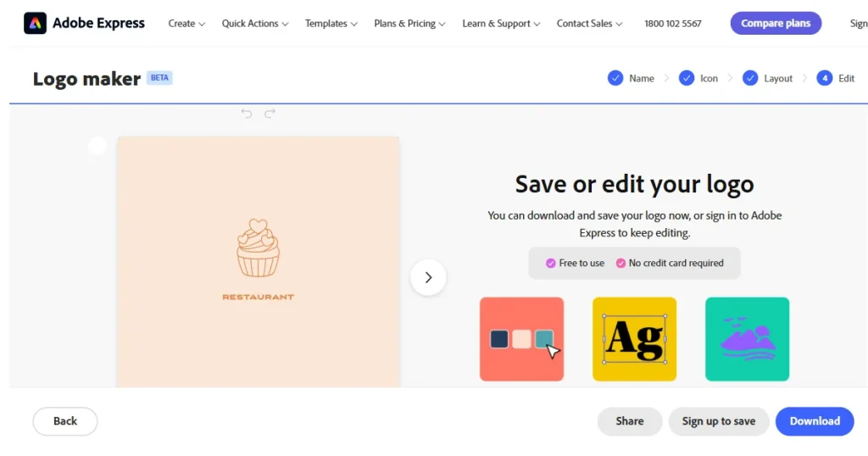Click the Adobe Express brand text

98,23
